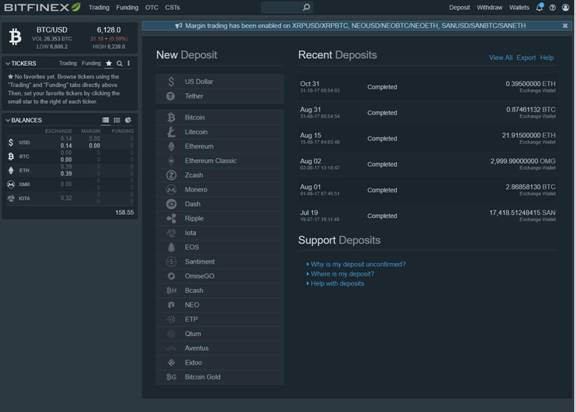The width and height of the screenshot is (576, 412).
Task: Click the NEO coin icon
Action: (171, 305)
